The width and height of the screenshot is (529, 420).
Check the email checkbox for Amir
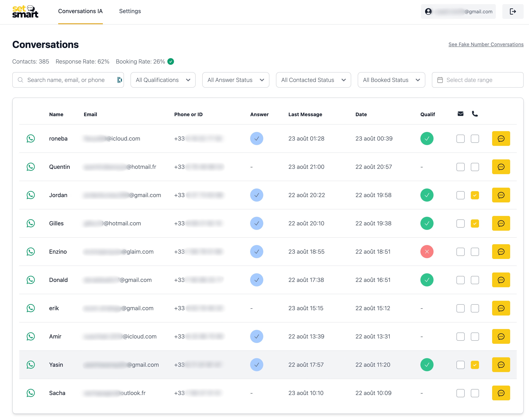(460, 337)
